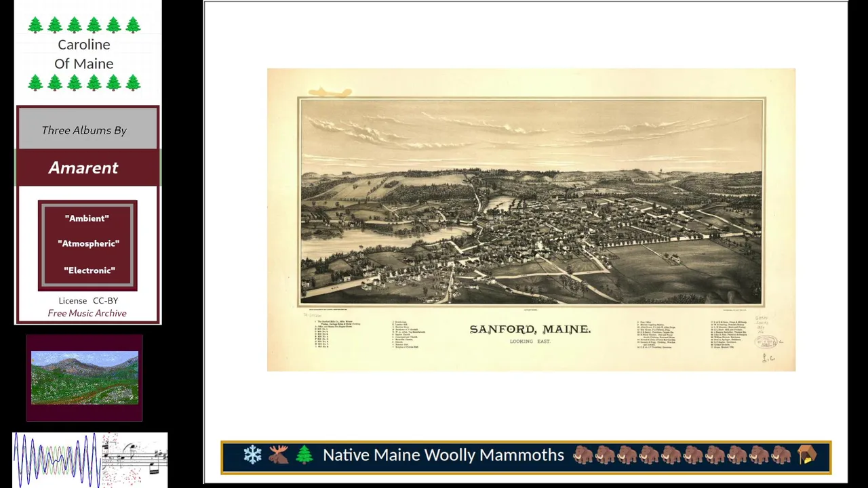Click the 'Caroline' title text

84,45
